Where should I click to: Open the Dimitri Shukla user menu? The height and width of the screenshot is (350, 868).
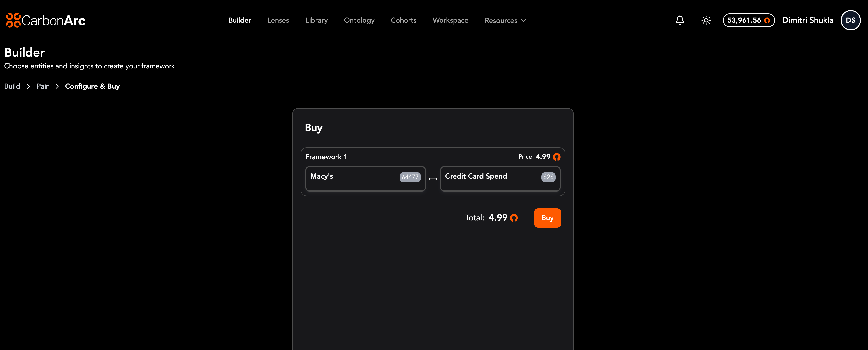pos(807,20)
